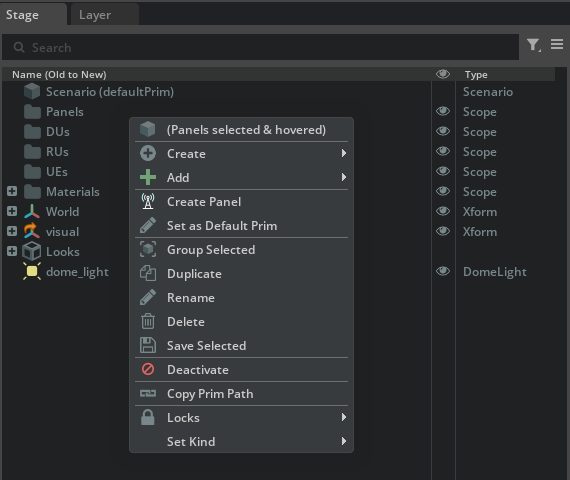
Task: Click the visibility column header eye
Action: pyautogui.click(x=443, y=74)
